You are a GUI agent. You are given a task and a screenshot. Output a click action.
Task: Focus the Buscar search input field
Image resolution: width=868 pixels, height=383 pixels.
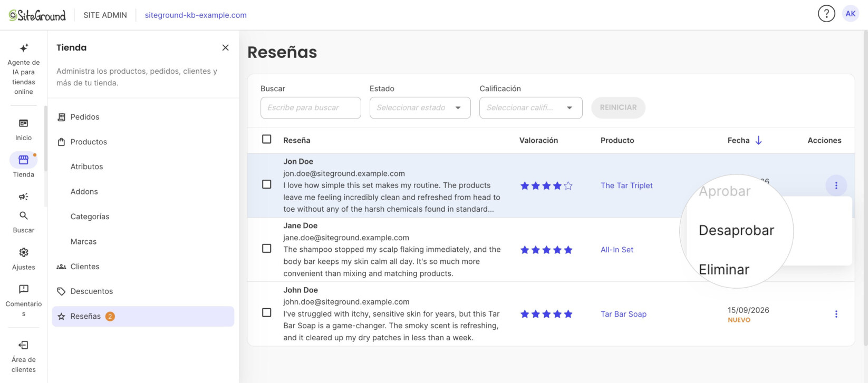coord(311,107)
